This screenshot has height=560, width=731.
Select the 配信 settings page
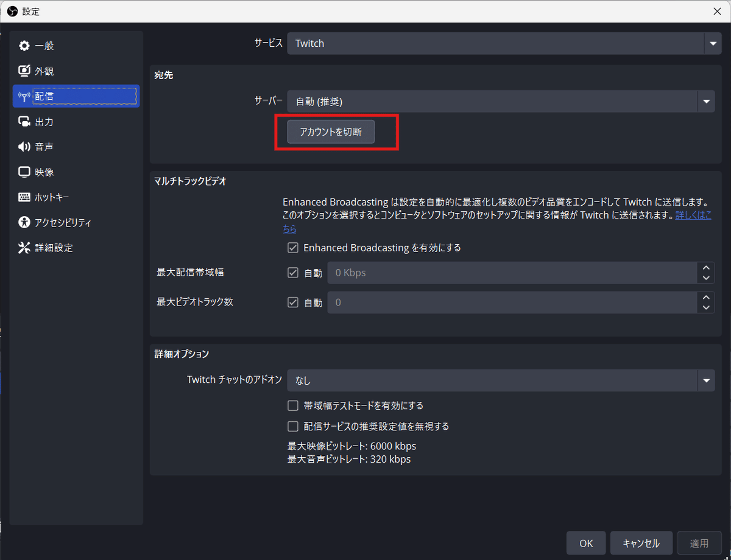tap(76, 97)
